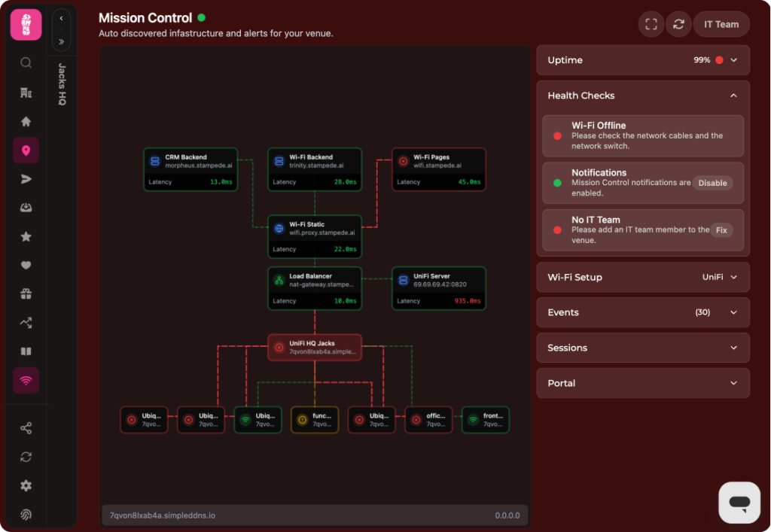This screenshot has height=532, width=771.
Task: Select the Wi-Fi icon in the sidebar
Action: (x=26, y=380)
